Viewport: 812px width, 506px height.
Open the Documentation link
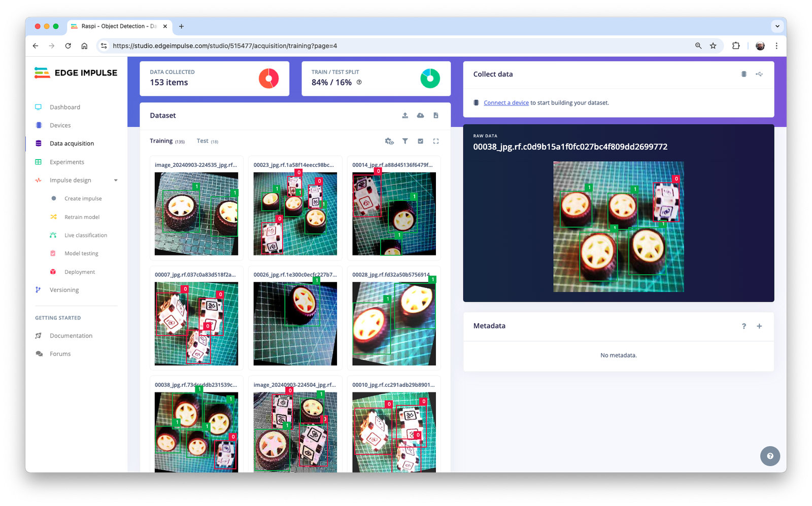pyautogui.click(x=71, y=336)
